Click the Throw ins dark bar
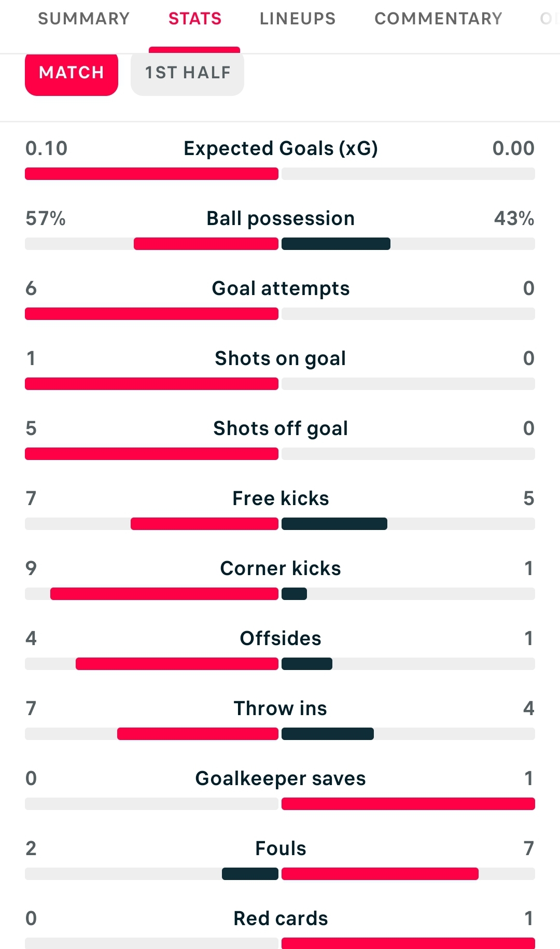560x949 pixels. pyautogui.click(x=328, y=734)
